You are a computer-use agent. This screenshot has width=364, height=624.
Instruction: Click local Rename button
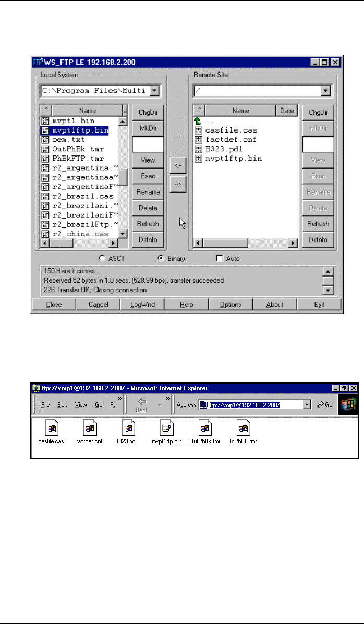coord(148,192)
